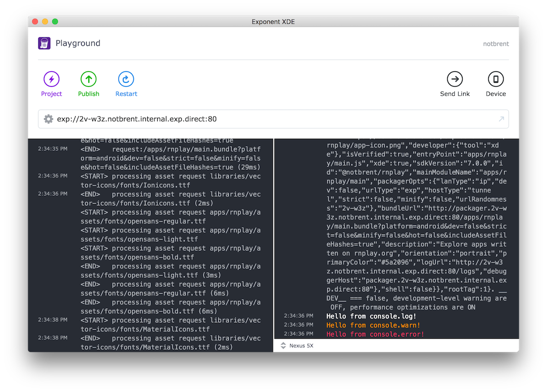Click the Playground project title
The height and width of the screenshot is (392, 547).
[78, 43]
